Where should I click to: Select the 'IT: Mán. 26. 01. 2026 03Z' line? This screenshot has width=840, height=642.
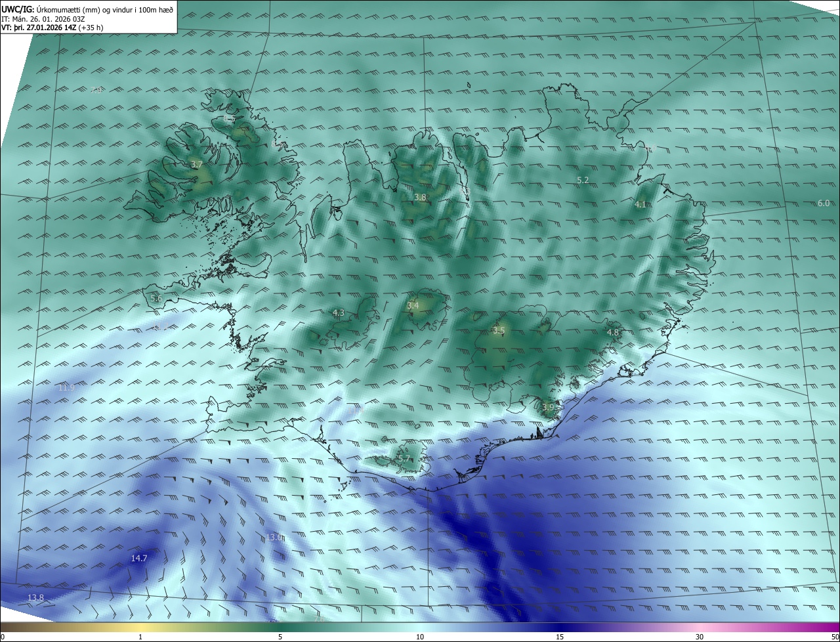click(x=43, y=18)
